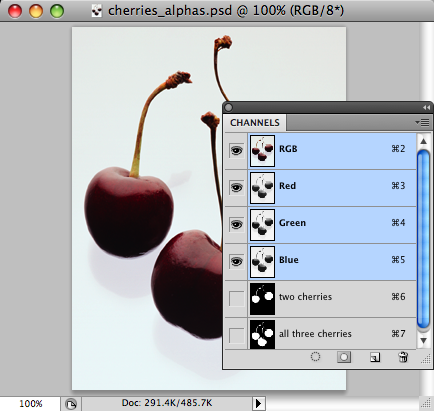Viewport: 434px width, 411px height.
Task: Delete current channel trash icon
Action: [403, 357]
